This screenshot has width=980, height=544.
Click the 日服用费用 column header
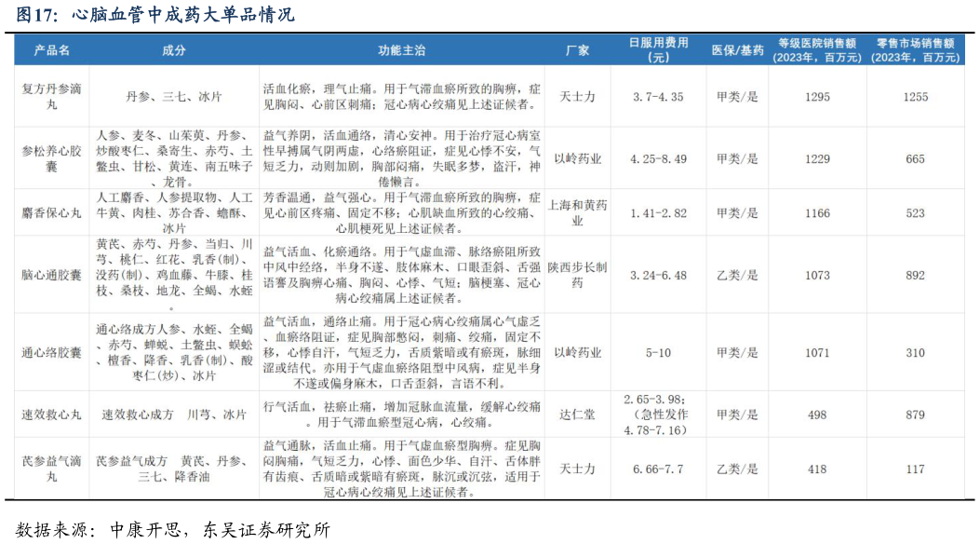658,50
